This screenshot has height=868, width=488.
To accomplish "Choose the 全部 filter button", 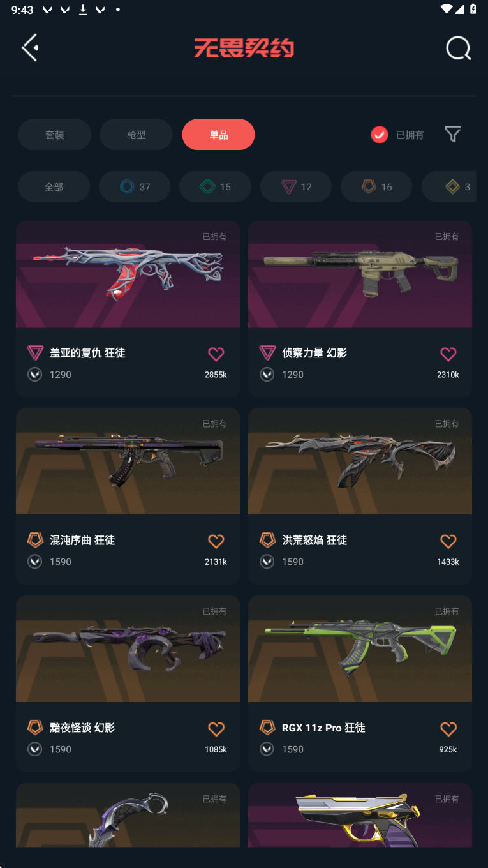I will (x=54, y=187).
